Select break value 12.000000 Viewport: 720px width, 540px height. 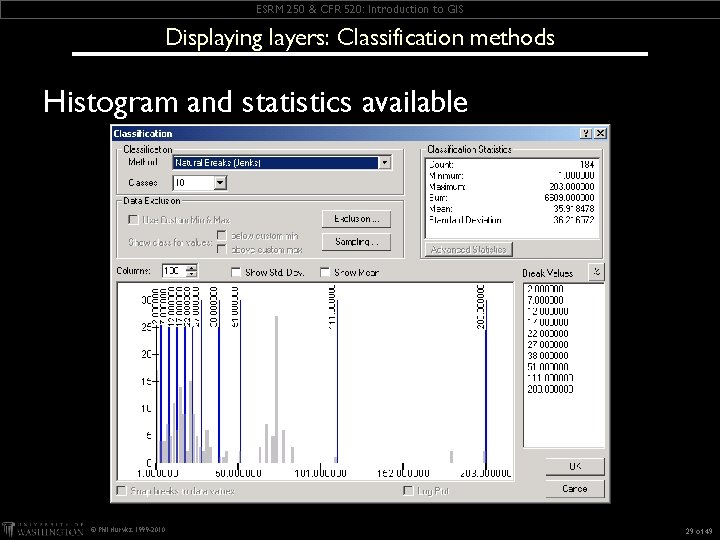point(548,311)
